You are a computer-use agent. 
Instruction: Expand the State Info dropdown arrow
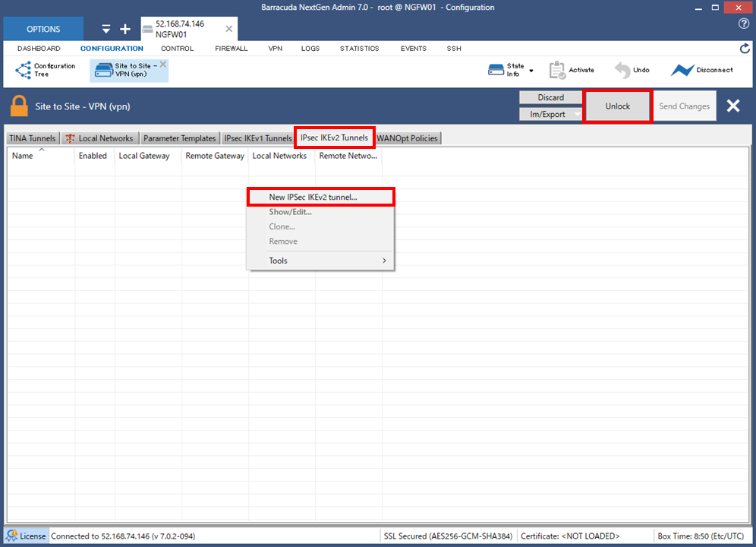point(531,71)
